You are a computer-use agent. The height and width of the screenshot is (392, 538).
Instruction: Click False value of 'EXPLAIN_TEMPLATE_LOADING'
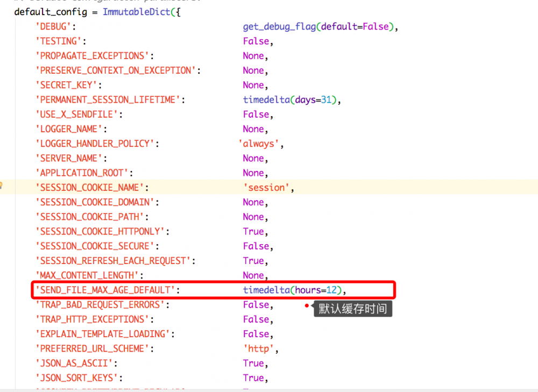point(256,334)
